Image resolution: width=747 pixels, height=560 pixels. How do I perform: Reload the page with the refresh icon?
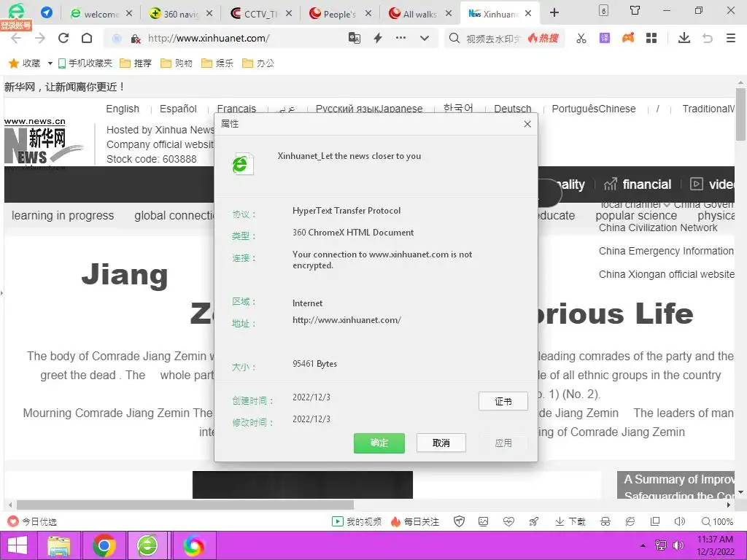click(x=63, y=38)
